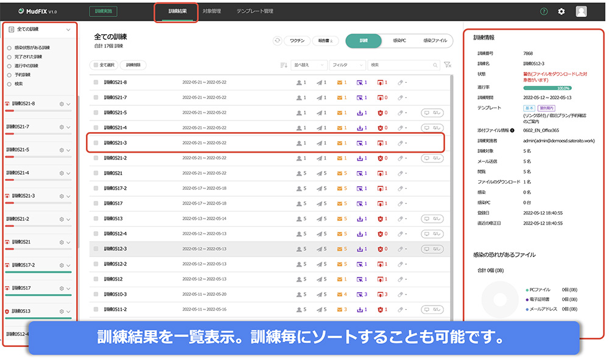The width and height of the screenshot is (609, 364).
Task: Click the ワクチン button
Action: (297, 41)
